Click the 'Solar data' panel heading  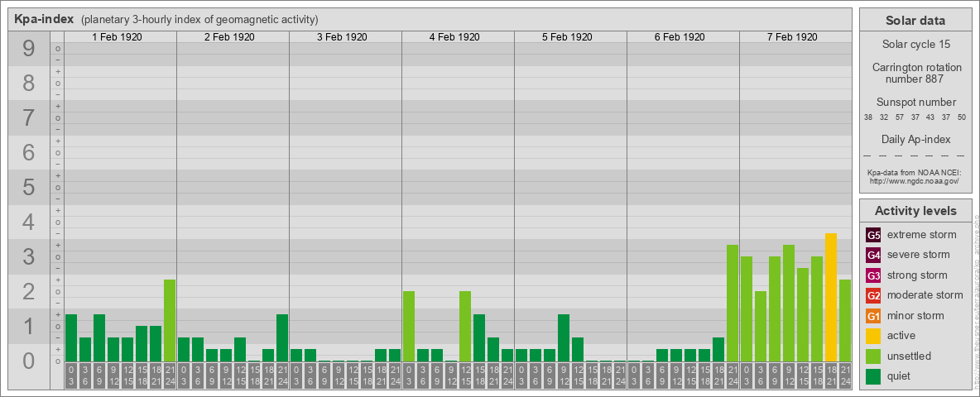coord(915,21)
